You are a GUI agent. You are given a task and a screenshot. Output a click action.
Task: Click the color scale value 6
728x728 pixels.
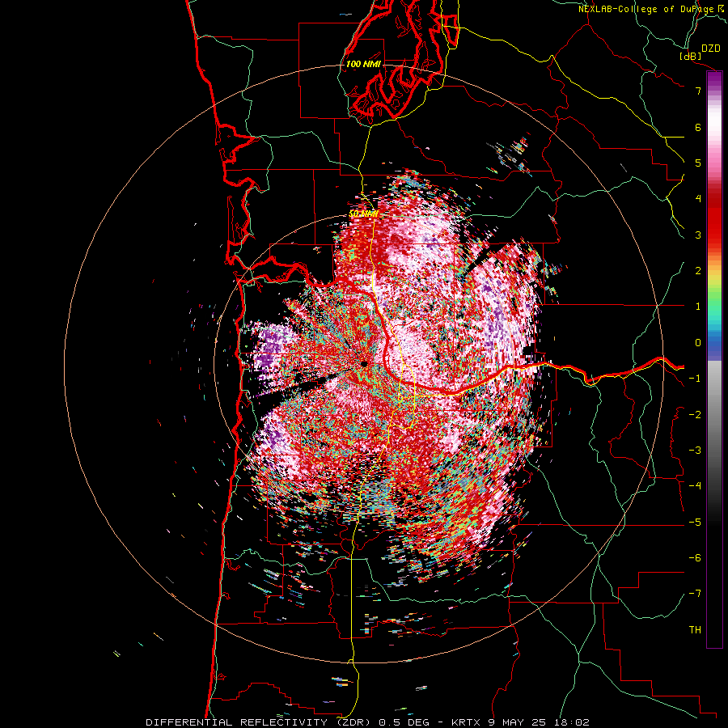(698, 127)
